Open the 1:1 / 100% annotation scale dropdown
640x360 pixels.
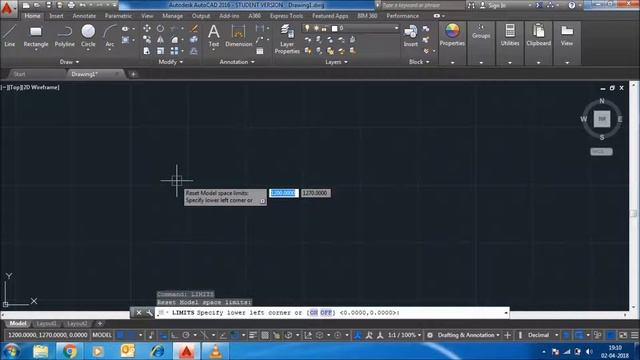(404, 335)
